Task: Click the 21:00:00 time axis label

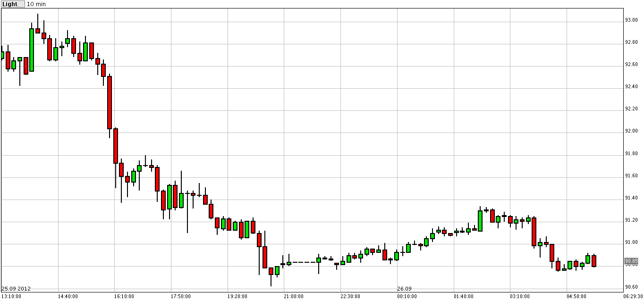Action: (294, 296)
